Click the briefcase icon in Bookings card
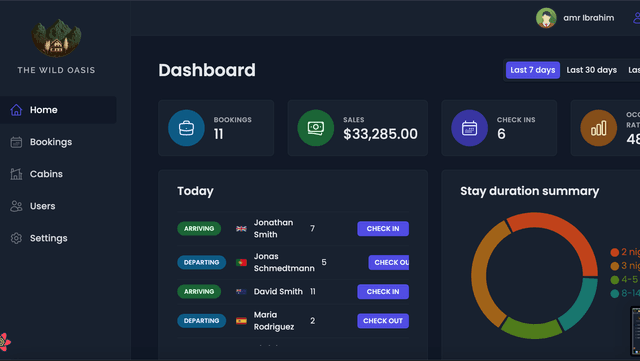Image resolution: width=640 pixels, height=361 pixels. click(187, 128)
